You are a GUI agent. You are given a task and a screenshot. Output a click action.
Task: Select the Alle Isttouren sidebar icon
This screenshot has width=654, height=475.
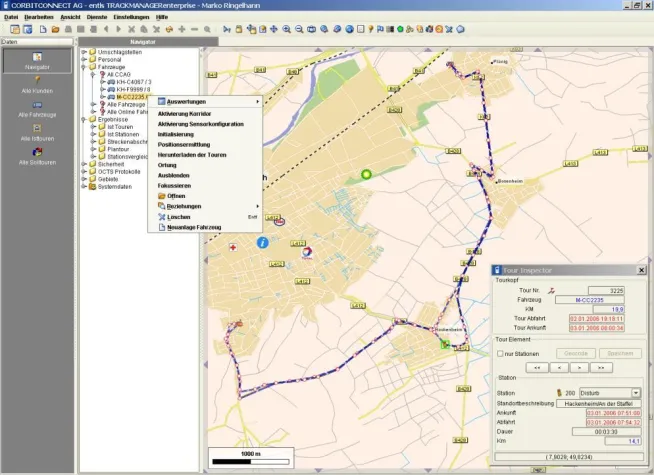point(37,129)
